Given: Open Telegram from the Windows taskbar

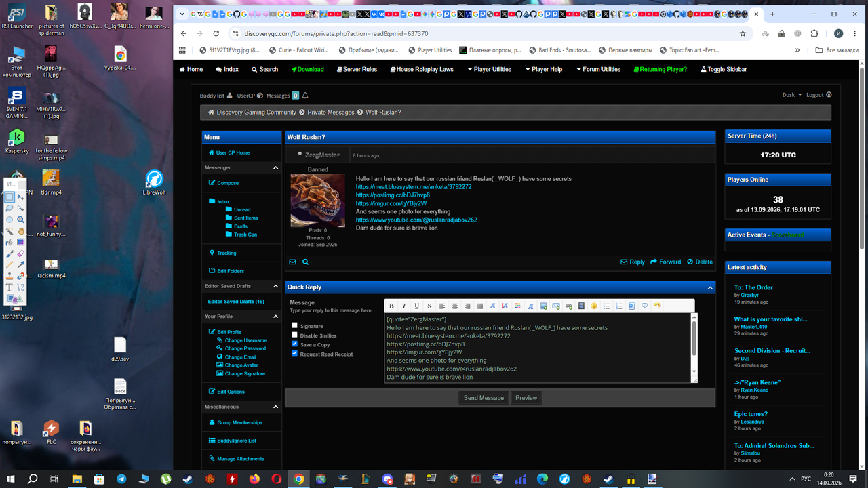Looking at the screenshot, I should coord(121,479).
